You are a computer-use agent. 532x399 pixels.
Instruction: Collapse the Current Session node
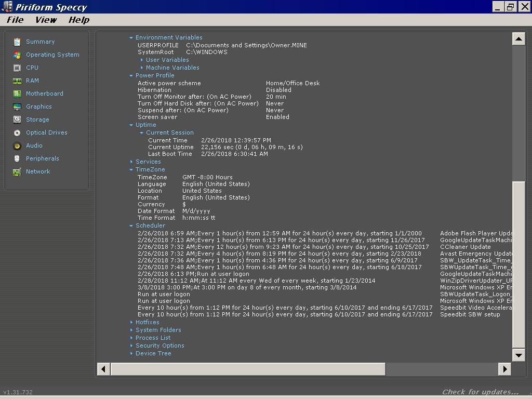pos(141,133)
